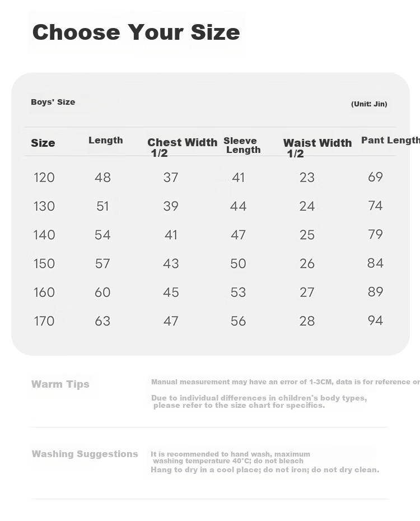Select size 140 row label
Screen dimensions: 420x521
point(44,235)
